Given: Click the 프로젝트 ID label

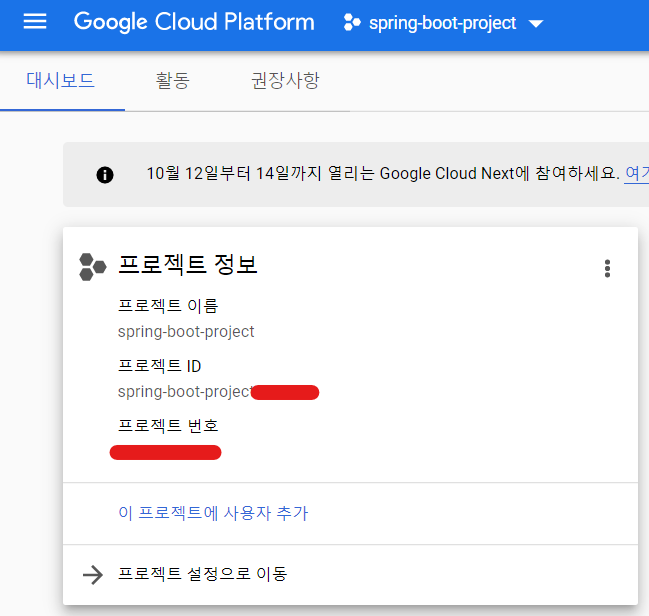Looking at the screenshot, I should click(159, 366).
